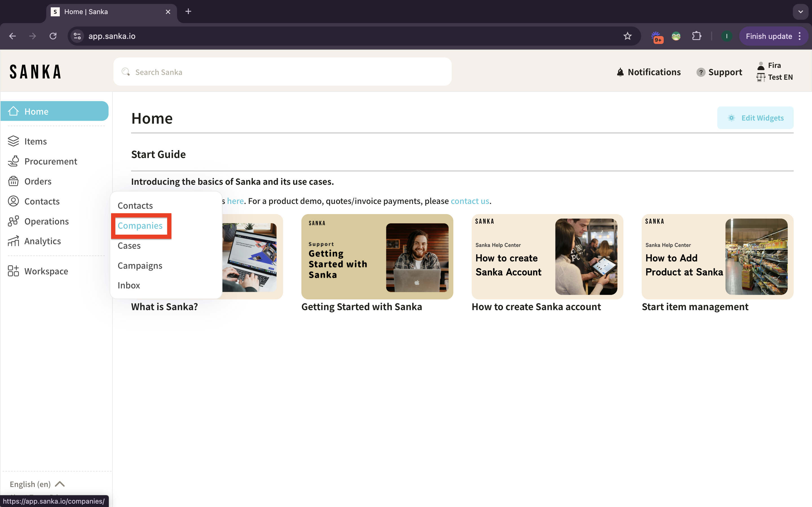Click the Support question mark icon

pyautogui.click(x=700, y=72)
